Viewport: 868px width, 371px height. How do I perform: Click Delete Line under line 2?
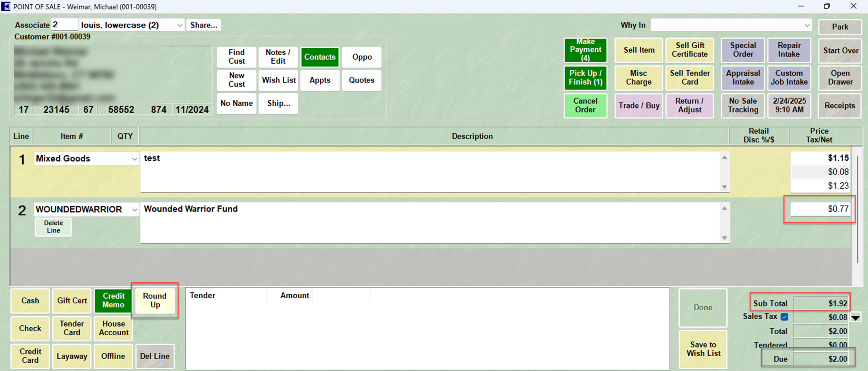pos(53,227)
